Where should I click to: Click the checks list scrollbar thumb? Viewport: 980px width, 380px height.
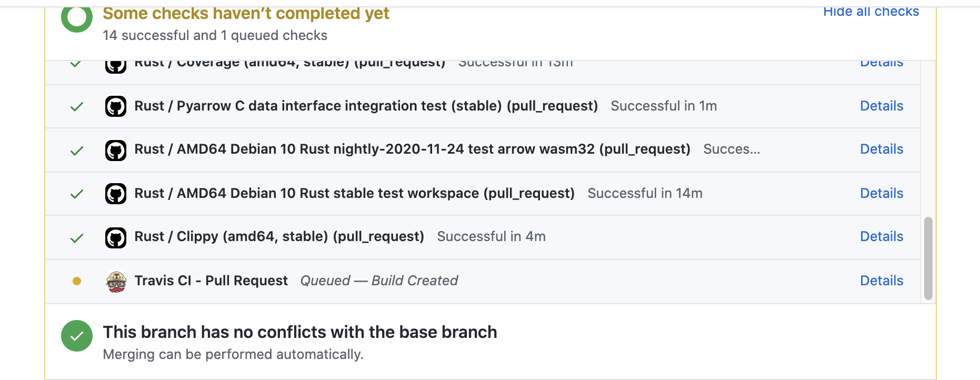coord(928,258)
